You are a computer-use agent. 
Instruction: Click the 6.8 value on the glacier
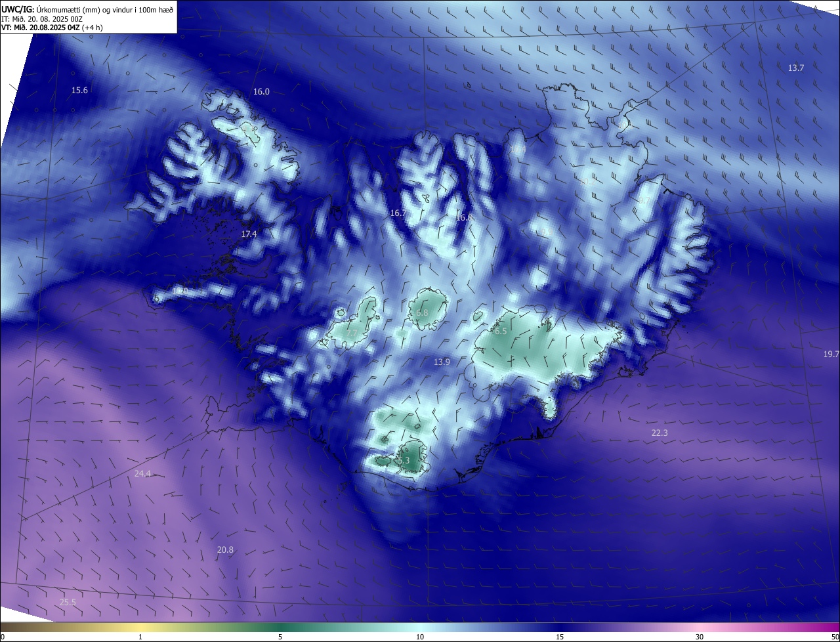422,313
